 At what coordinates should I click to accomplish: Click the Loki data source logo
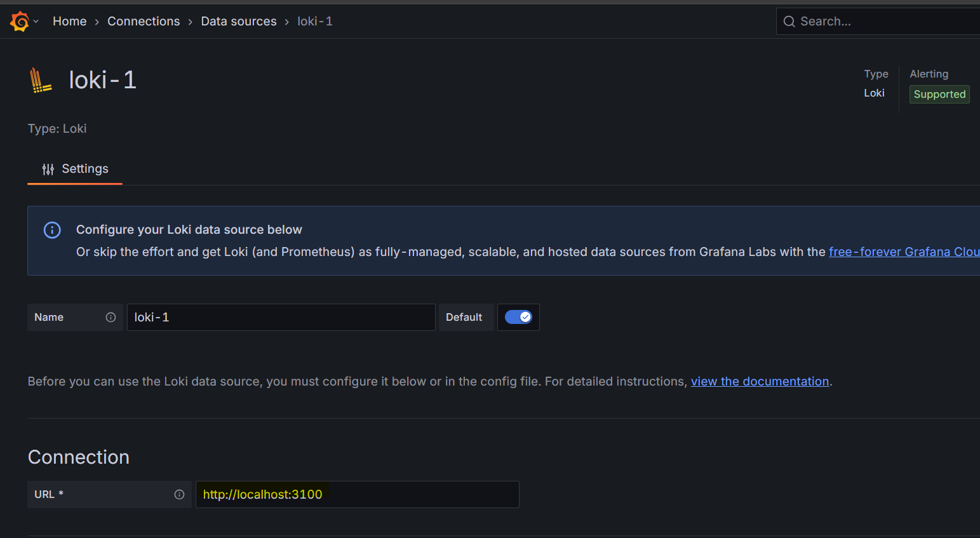[x=41, y=81]
